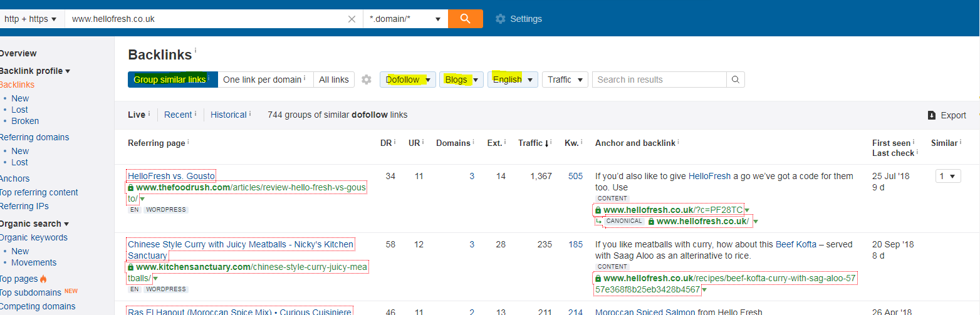
Task: Open the English language dropdown
Action: pyautogui.click(x=513, y=80)
